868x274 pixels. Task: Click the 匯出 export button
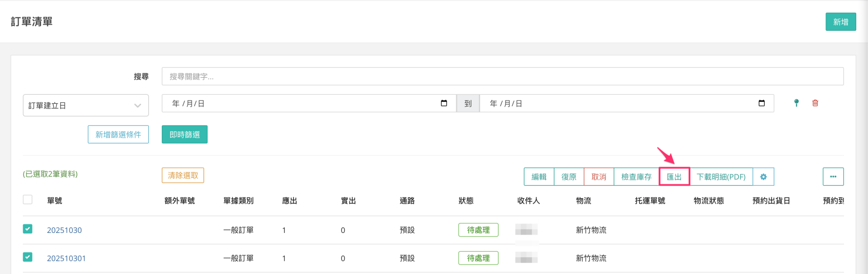point(674,177)
